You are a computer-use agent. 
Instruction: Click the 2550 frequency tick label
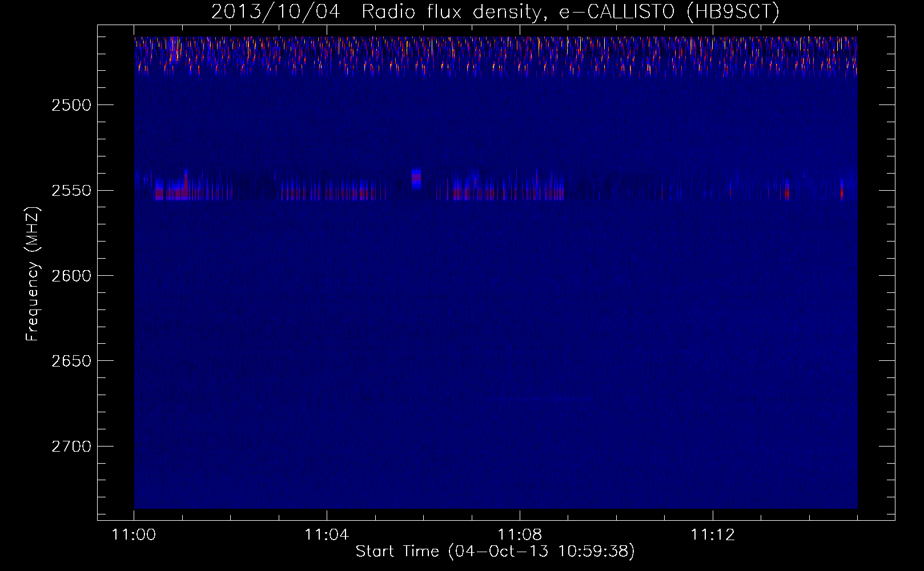[71, 190]
